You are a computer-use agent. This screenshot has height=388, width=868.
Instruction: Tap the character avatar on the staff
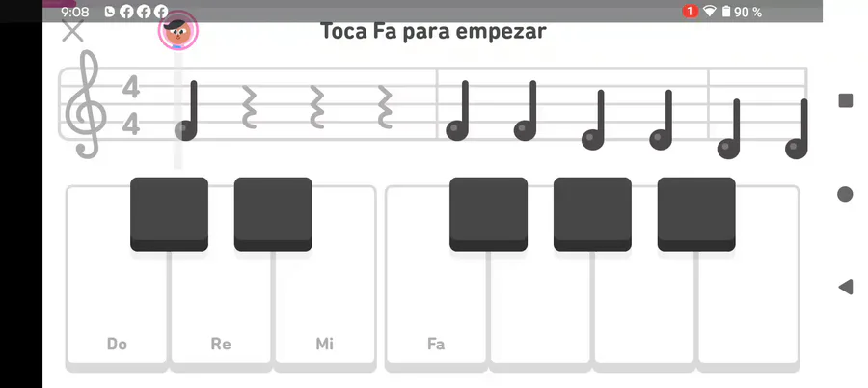click(x=177, y=31)
